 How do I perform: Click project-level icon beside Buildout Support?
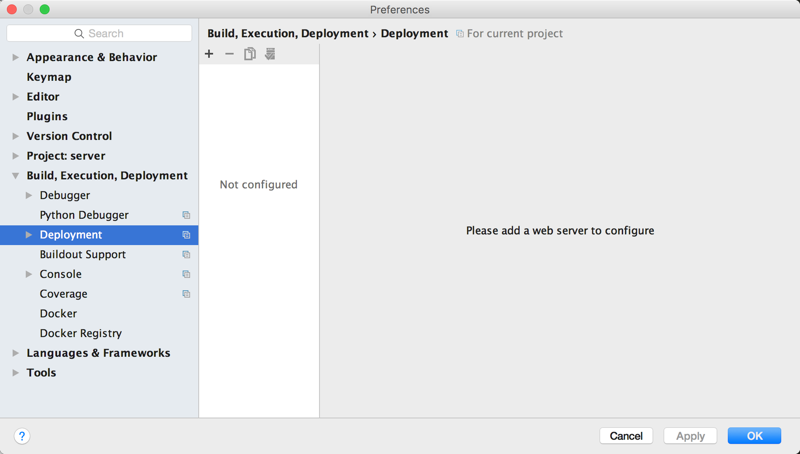pos(186,255)
